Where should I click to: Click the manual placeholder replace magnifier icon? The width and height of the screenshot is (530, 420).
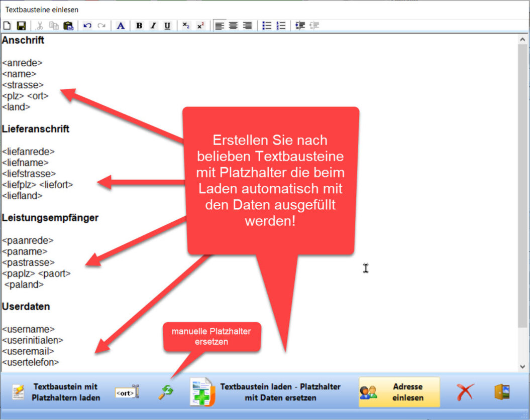click(x=165, y=392)
